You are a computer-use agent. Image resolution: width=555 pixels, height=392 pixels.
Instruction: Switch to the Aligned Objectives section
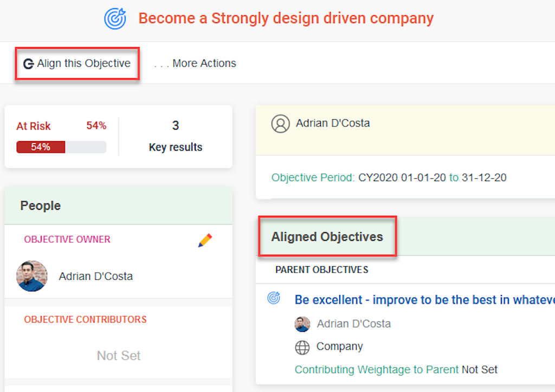tap(327, 236)
